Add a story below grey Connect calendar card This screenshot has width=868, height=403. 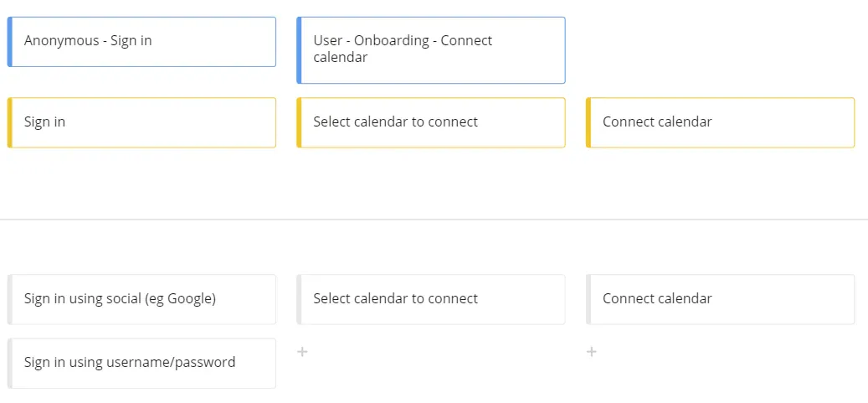591,351
